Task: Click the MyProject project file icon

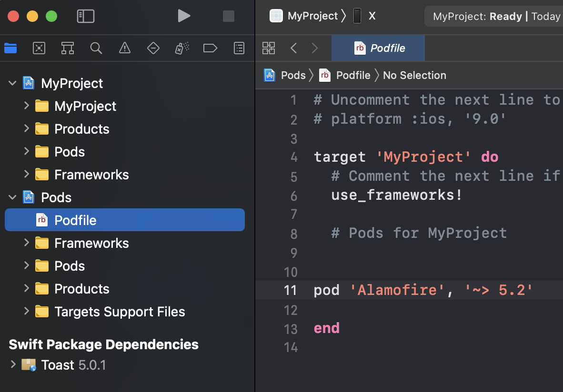Action: pyautogui.click(x=29, y=83)
